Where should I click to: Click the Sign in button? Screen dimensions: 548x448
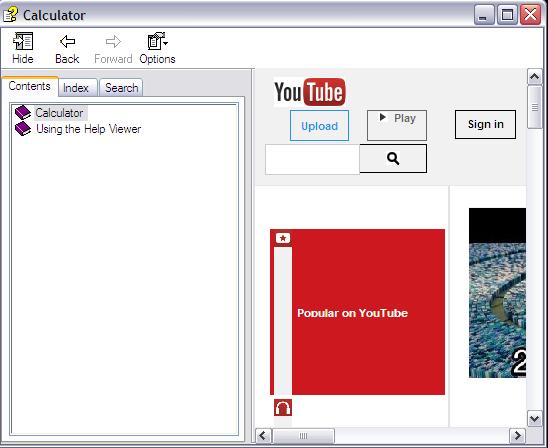(x=485, y=124)
